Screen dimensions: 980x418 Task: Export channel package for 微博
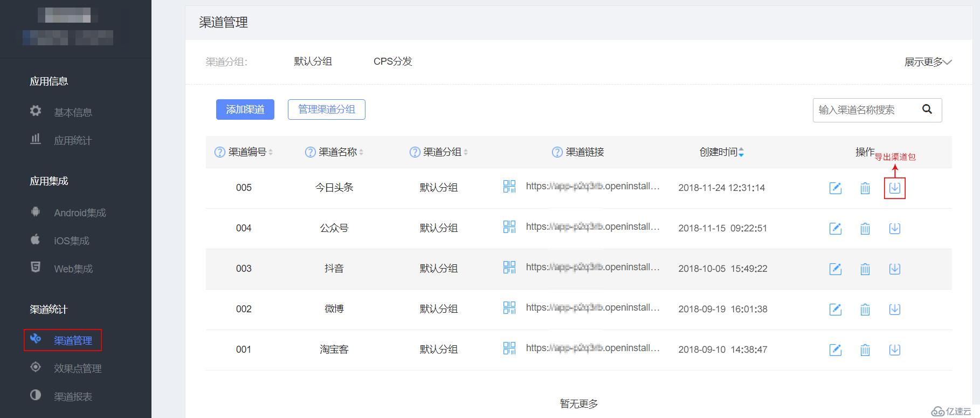tap(894, 309)
